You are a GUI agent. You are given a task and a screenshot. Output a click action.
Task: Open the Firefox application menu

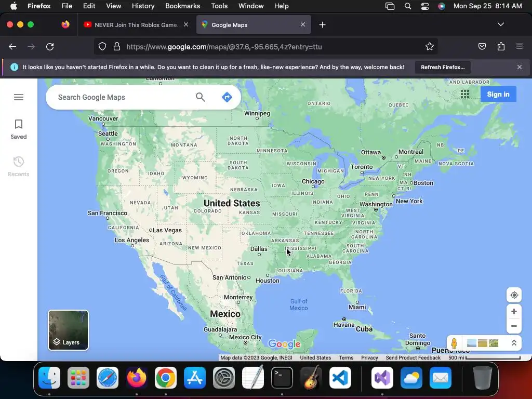point(520,47)
